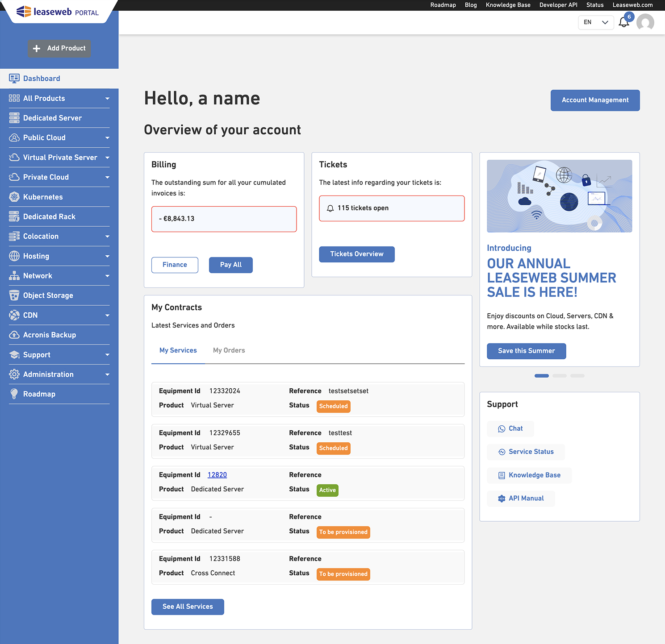
Task: Click the Hosting globe icon
Action: pos(14,256)
